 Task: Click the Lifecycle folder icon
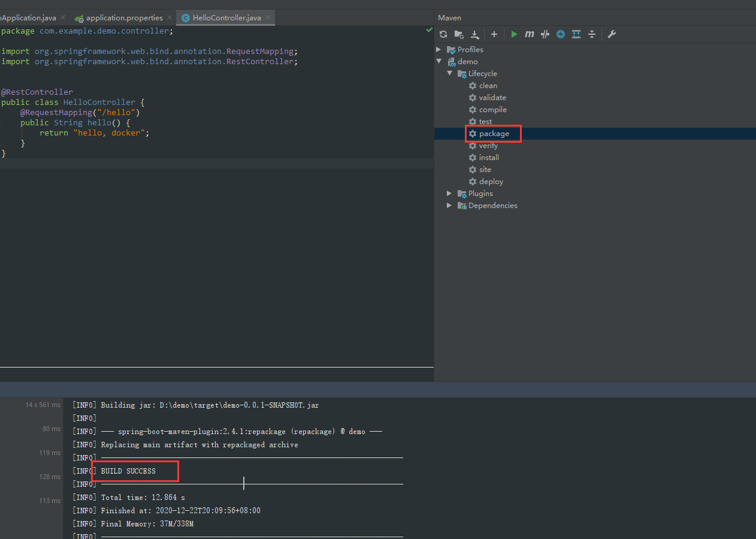(x=462, y=73)
